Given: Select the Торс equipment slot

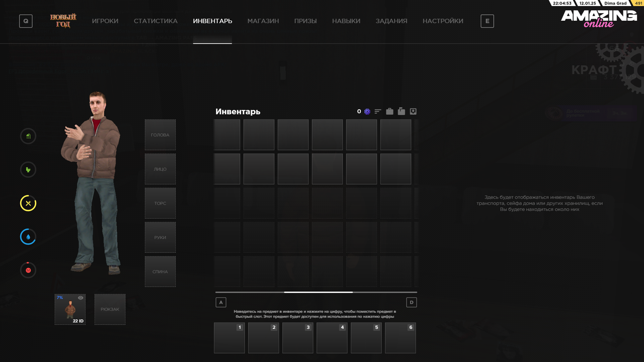Looking at the screenshot, I should [x=160, y=203].
